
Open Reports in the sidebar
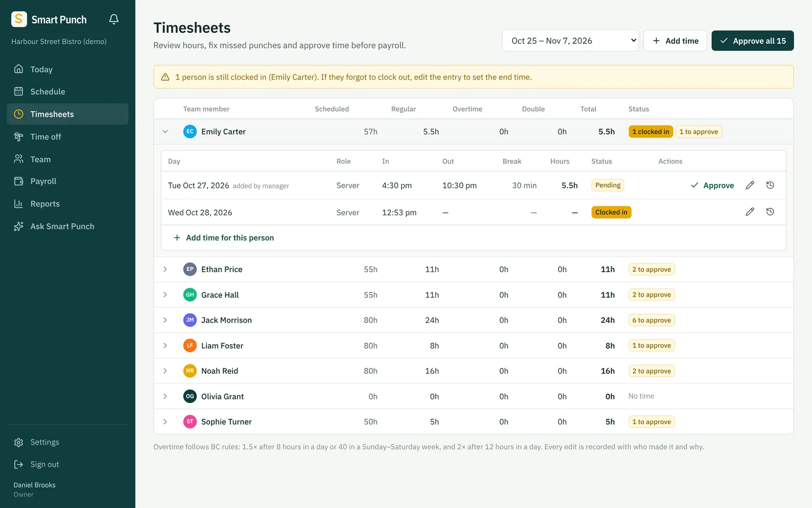tap(67, 204)
